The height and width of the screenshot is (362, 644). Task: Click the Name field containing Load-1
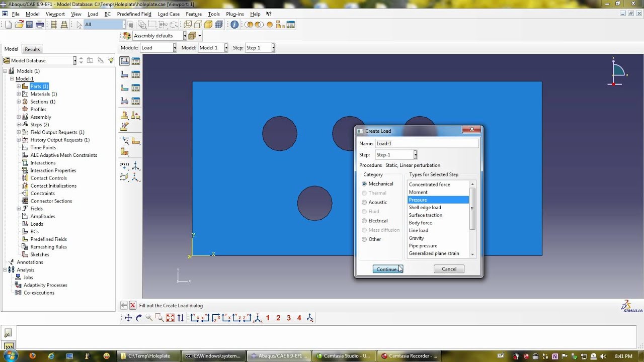[427, 143]
